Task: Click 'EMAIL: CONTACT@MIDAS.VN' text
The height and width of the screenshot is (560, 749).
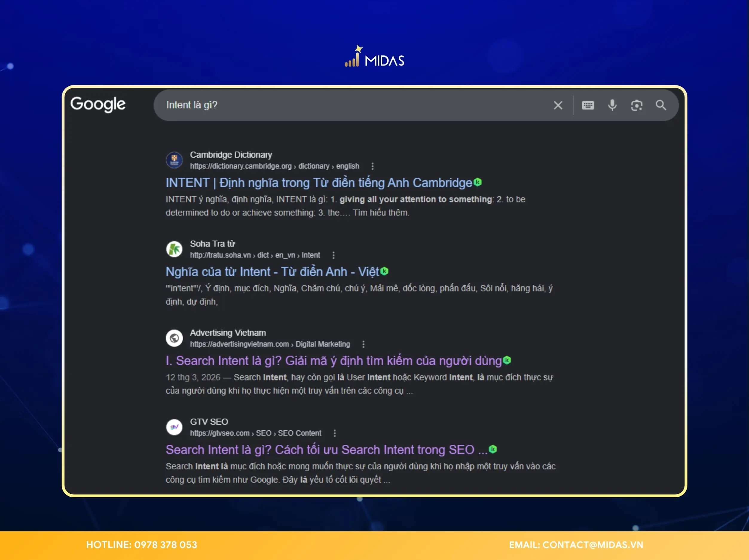Action: [576, 545]
